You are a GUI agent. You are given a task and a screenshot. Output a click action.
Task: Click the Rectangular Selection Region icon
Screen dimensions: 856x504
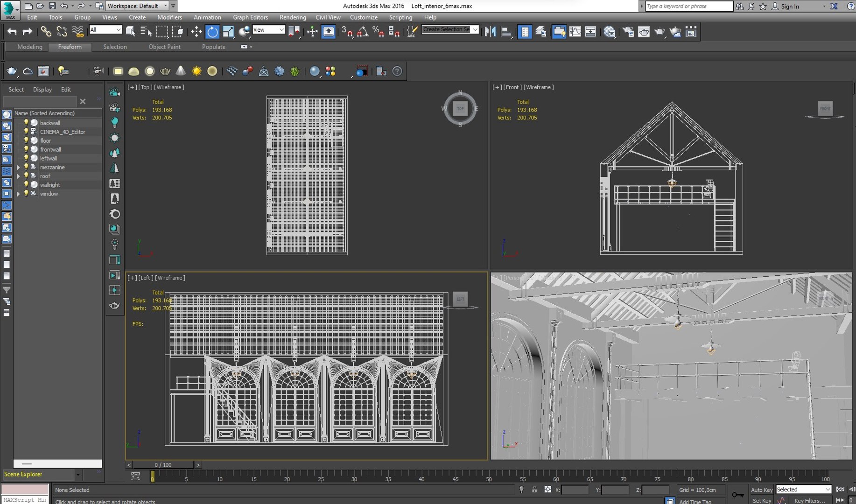[x=162, y=32]
